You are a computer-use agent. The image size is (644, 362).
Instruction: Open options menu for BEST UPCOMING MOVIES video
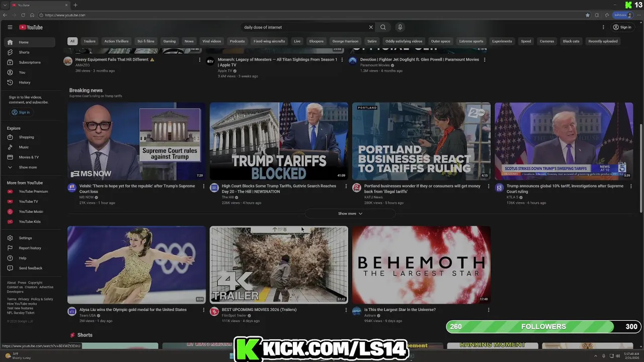pos(346,310)
